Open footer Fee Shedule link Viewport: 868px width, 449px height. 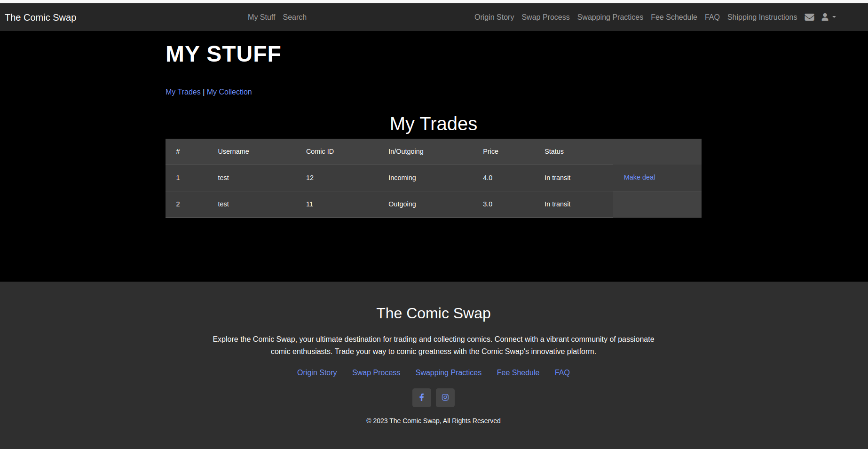(x=518, y=372)
